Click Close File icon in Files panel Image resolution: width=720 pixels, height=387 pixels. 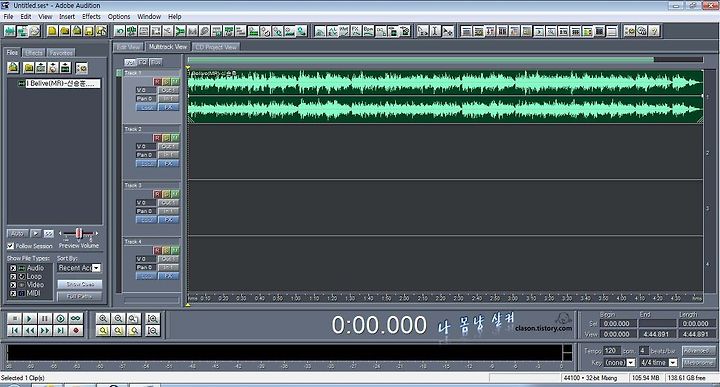[29, 68]
